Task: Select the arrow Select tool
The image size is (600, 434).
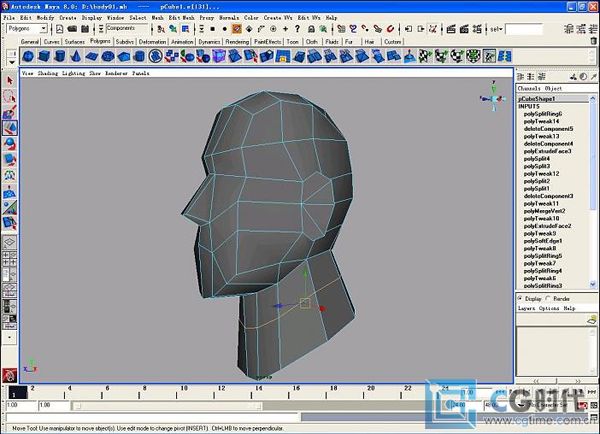Action: (x=10, y=81)
